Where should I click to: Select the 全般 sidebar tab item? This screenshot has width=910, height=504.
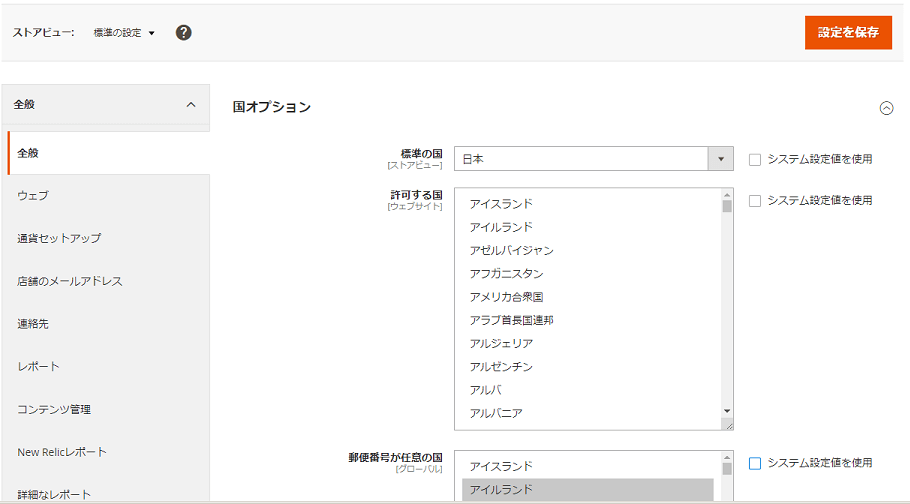(109, 153)
